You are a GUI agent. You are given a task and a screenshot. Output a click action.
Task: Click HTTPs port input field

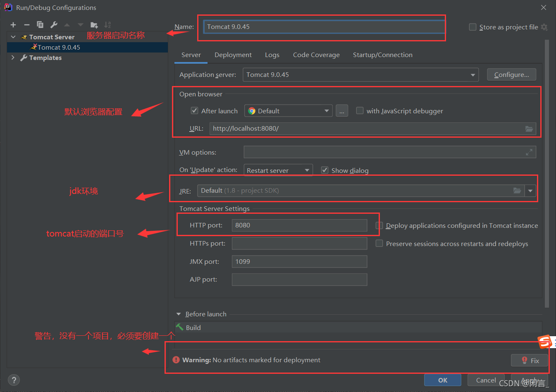[299, 244]
